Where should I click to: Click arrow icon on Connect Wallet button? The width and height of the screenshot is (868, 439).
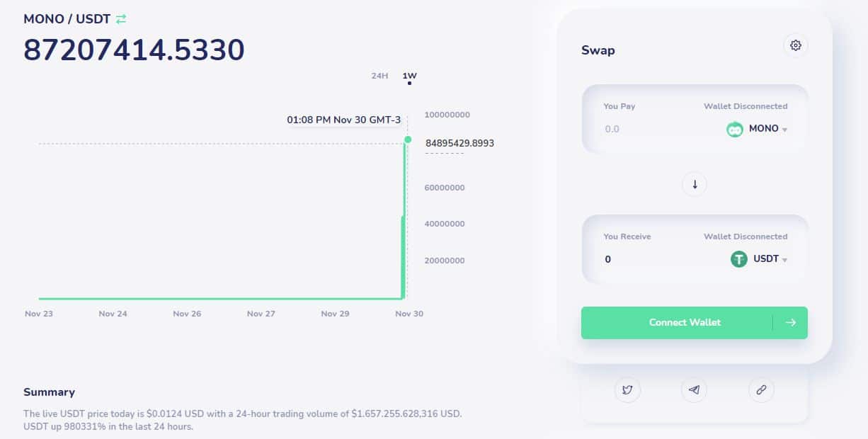click(x=791, y=322)
